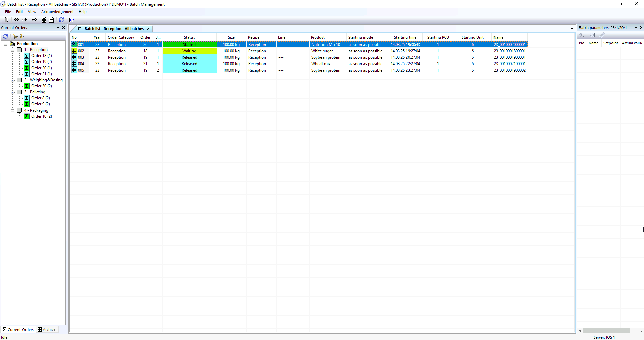The height and width of the screenshot is (340, 644).
Task: Click the document with arrow toolbar icon
Action: 51,20
